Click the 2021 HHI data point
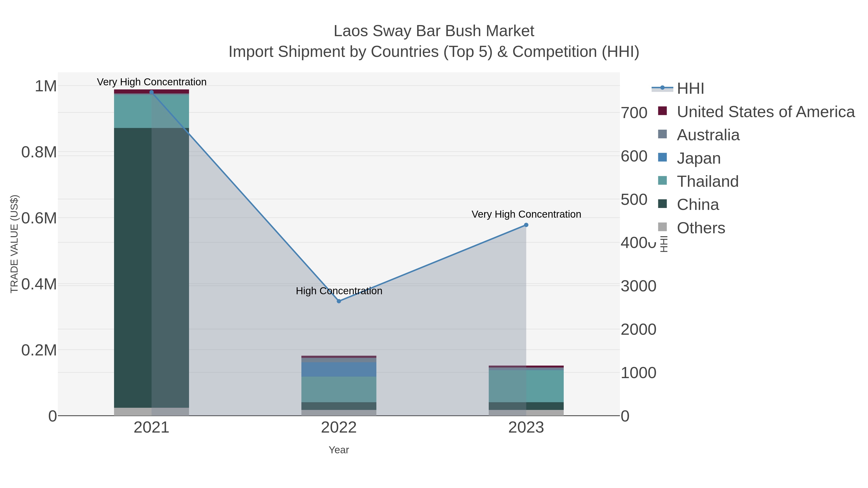The height and width of the screenshot is (488, 868). click(151, 92)
